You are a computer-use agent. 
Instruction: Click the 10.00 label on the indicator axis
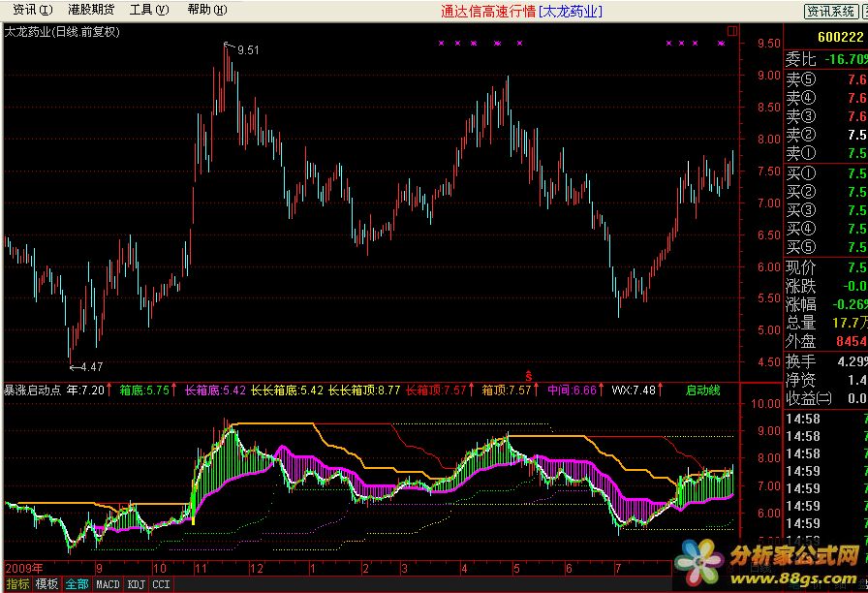click(766, 404)
